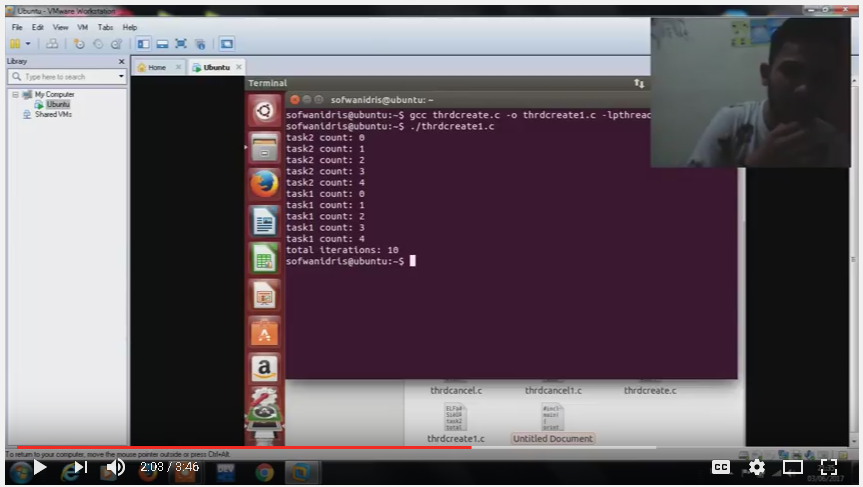
Task: Close the Home tab
Action: 178,67
